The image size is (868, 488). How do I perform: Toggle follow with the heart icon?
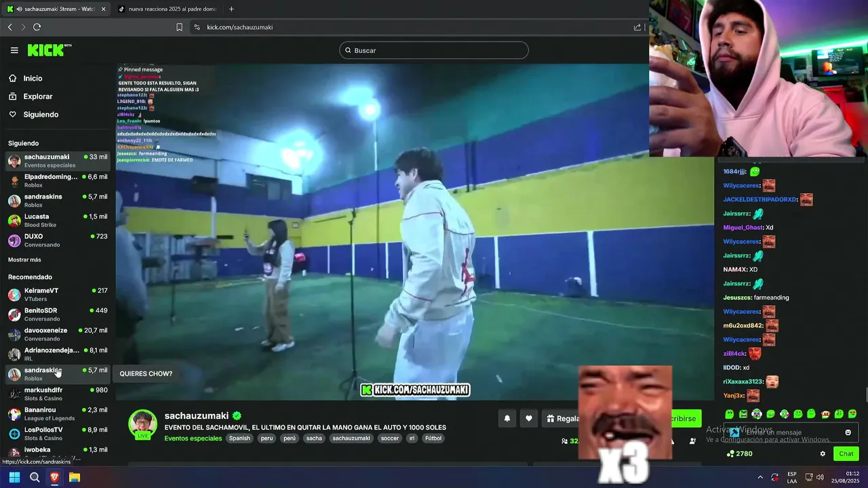point(529,419)
